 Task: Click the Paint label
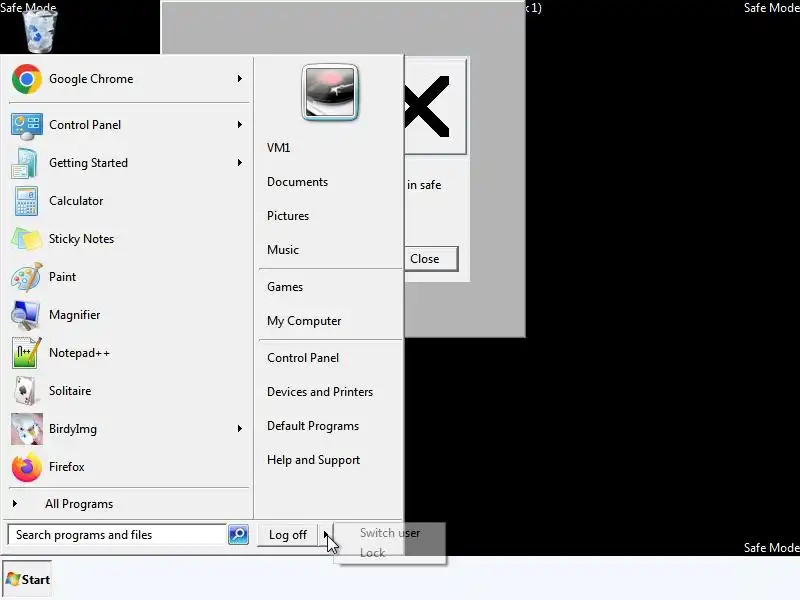click(62, 277)
